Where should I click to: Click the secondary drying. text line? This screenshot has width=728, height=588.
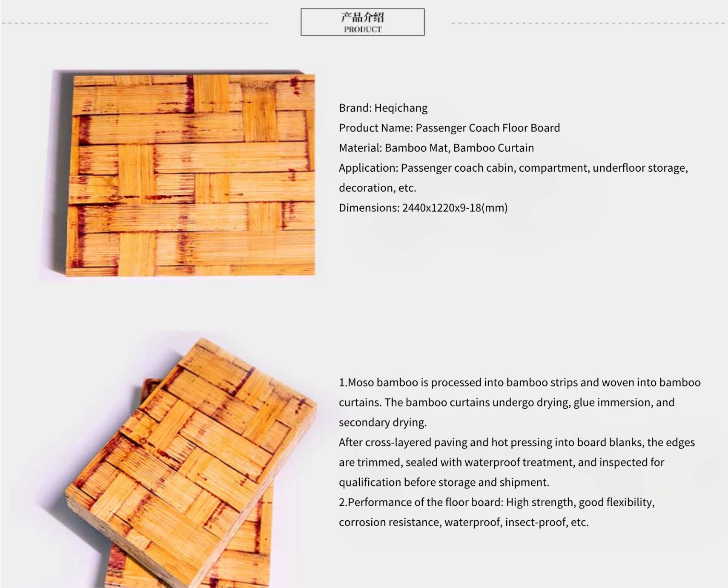click(383, 422)
